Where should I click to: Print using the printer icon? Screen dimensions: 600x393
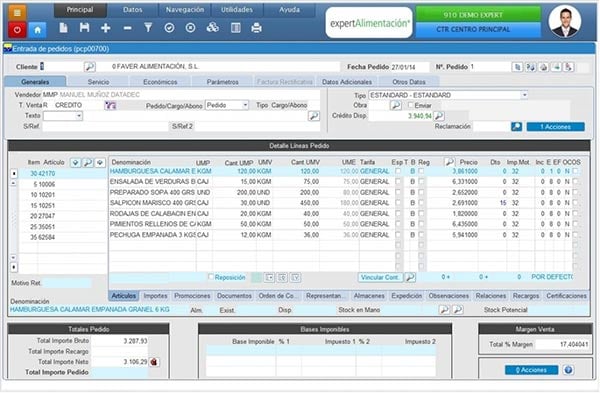coord(256,28)
